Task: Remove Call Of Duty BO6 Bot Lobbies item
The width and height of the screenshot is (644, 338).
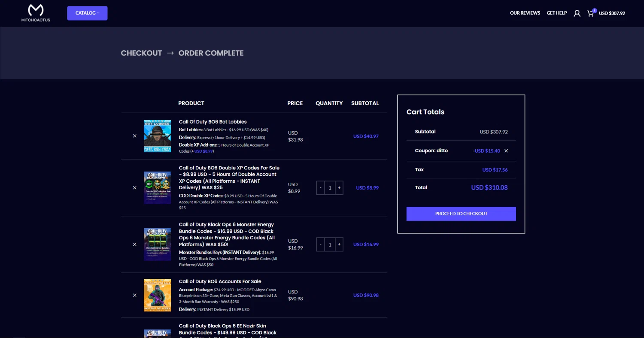Action: pos(134,136)
